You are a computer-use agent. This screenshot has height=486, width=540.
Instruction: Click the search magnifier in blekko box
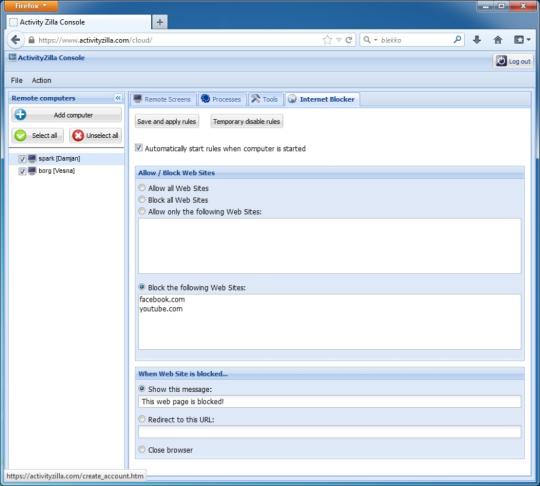pyautogui.click(x=457, y=40)
